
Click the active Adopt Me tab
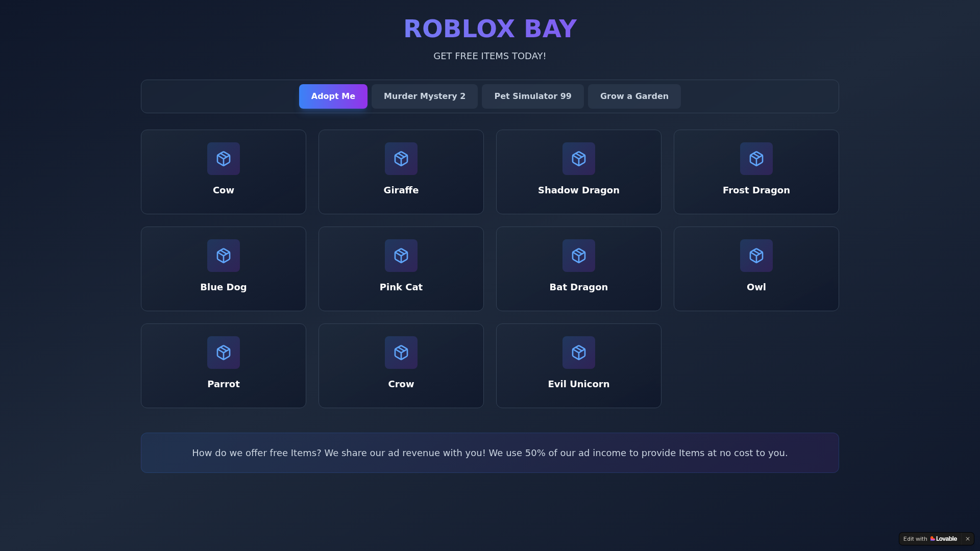click(333, 96)
